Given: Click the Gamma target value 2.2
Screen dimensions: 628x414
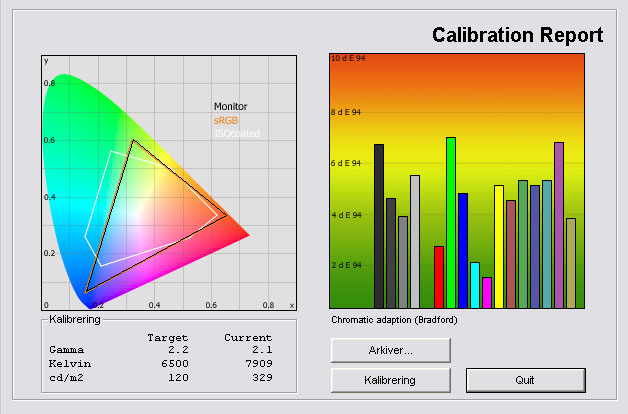Looking at the screenshot, I should 178,350.
